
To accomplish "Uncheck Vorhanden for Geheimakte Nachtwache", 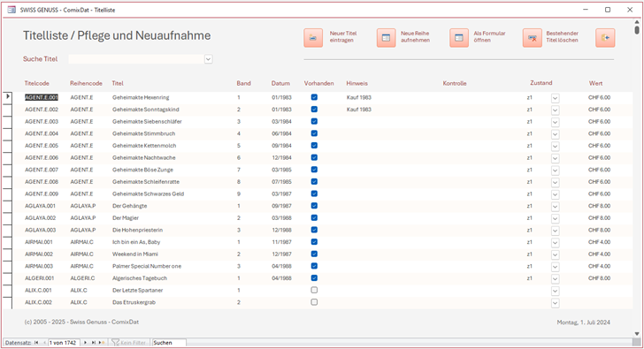I will (x=314, y=157).
